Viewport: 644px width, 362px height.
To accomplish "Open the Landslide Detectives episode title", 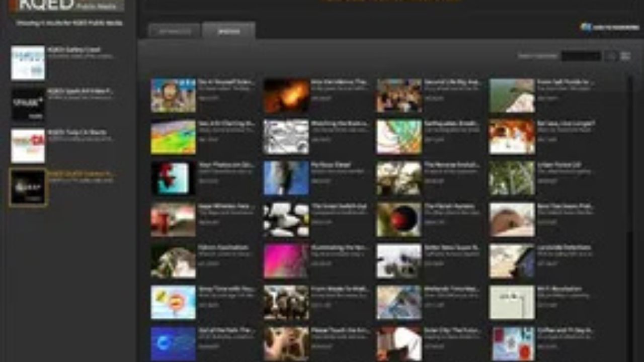I will click(x=565, y=247).
